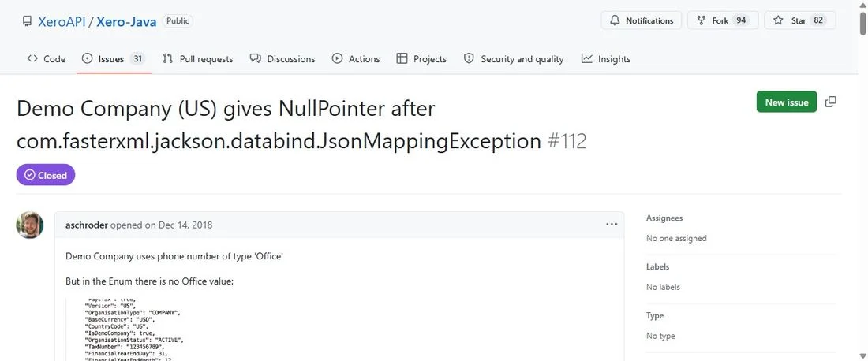Open the Code tab
Viewport: 868px width, 361px height.
point(47,58)
